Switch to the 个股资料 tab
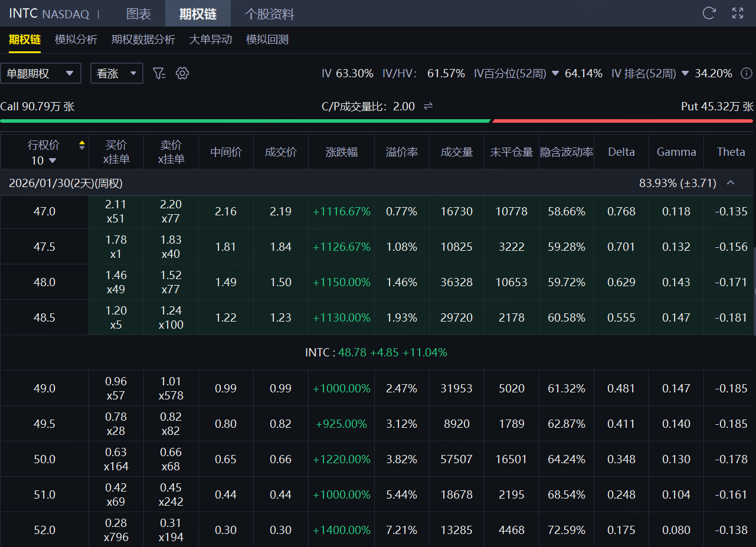The width and height of the screenshot is (756, 547). 269,14
